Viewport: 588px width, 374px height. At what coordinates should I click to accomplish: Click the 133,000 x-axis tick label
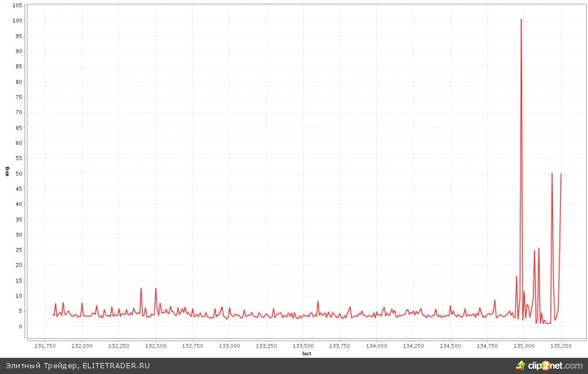[229, 346]
